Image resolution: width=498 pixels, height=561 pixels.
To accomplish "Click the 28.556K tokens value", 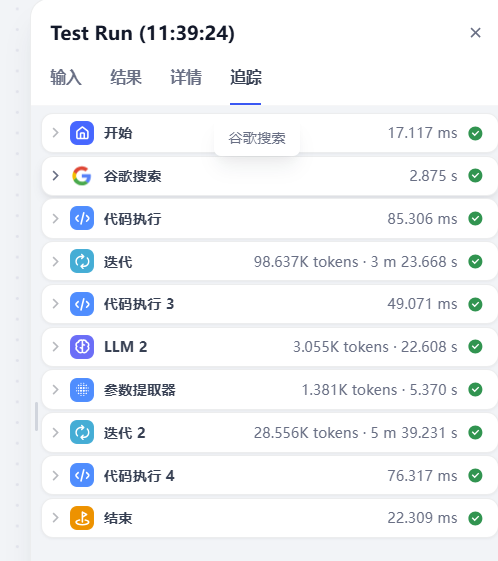I will coord(306,433).
